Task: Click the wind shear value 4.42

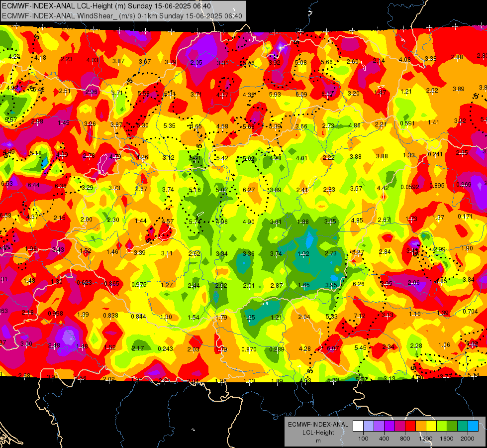Action: pos(383,188)
